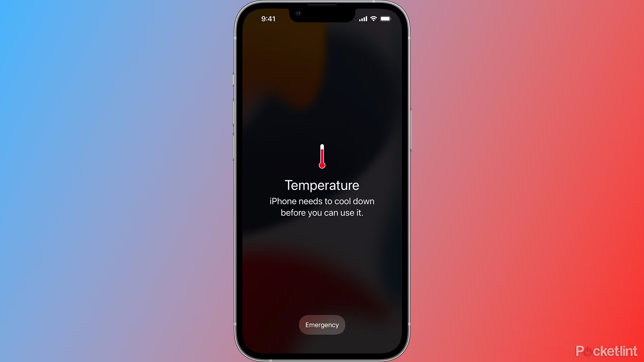Observe the overheating thermometer graphic

(322, 156)
